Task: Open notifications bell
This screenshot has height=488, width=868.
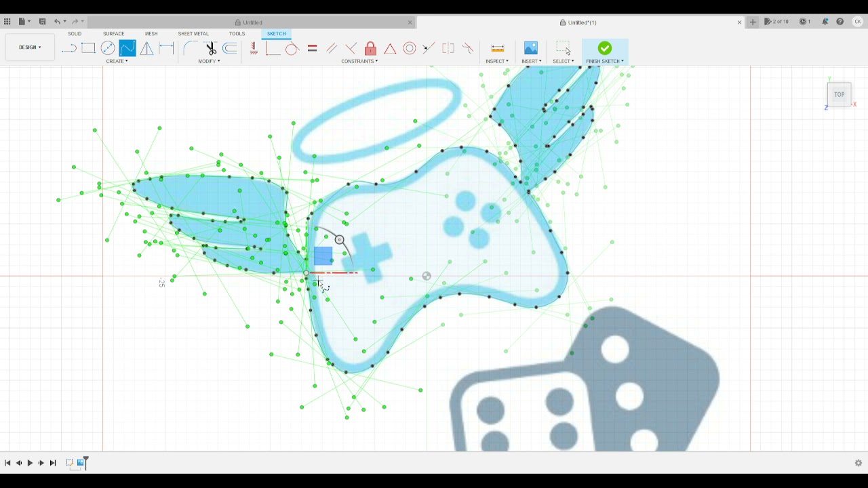Action: pyautogui.click(x=825, y=22)
